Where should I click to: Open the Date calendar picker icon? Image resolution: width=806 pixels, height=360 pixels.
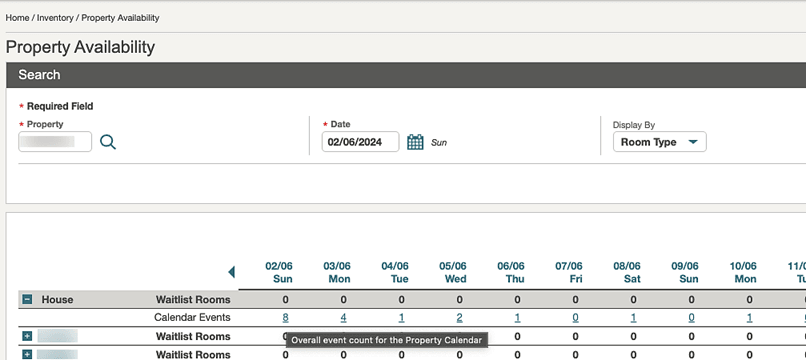tap(415, 142)
